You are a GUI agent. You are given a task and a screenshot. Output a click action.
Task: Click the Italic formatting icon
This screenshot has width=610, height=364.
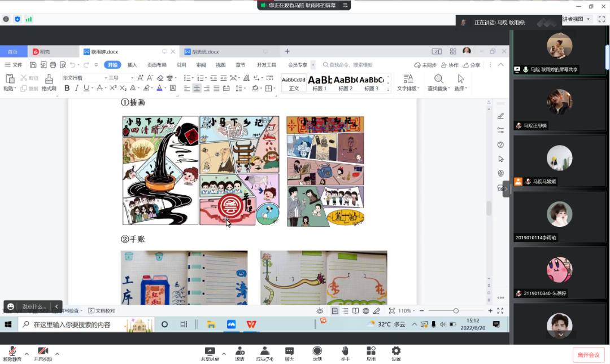(x=77, y=88)
